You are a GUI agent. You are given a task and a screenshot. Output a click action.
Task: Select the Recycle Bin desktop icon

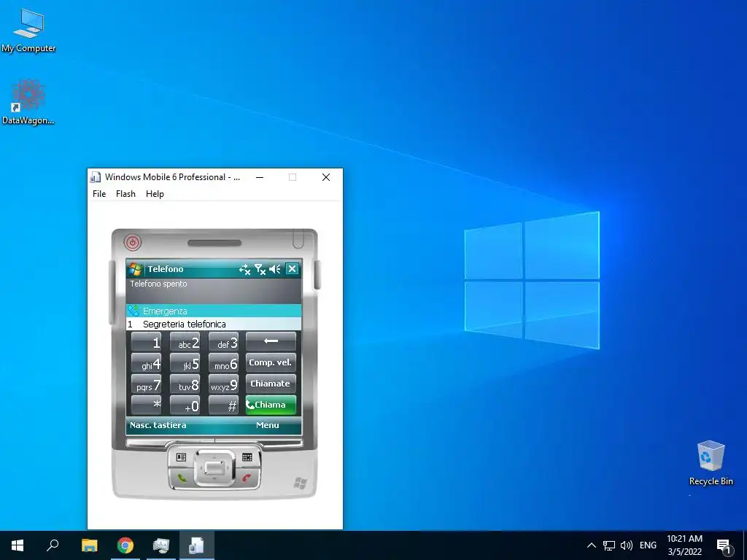pyautogui.click(x=711, y=463)
